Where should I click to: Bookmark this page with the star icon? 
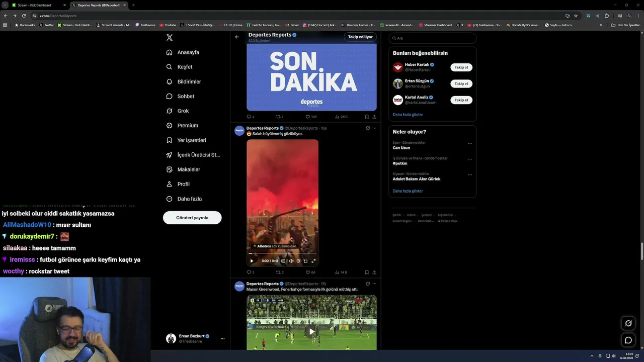coord(576,16)
